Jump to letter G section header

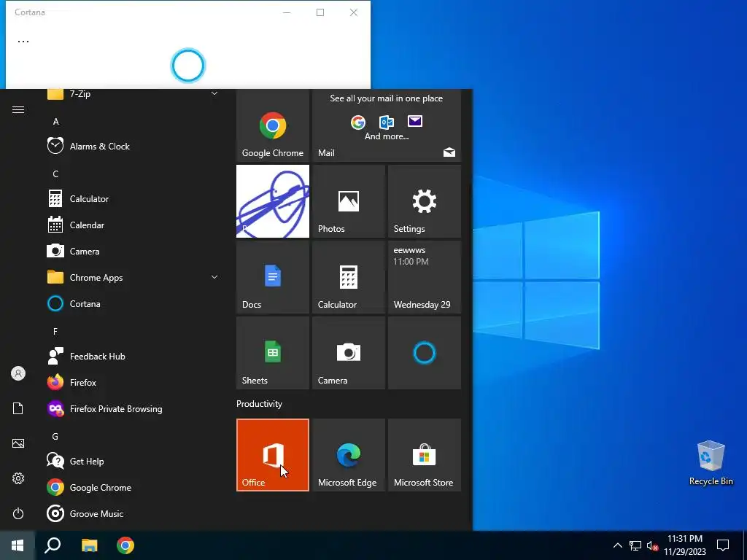(x=55, y=436)
